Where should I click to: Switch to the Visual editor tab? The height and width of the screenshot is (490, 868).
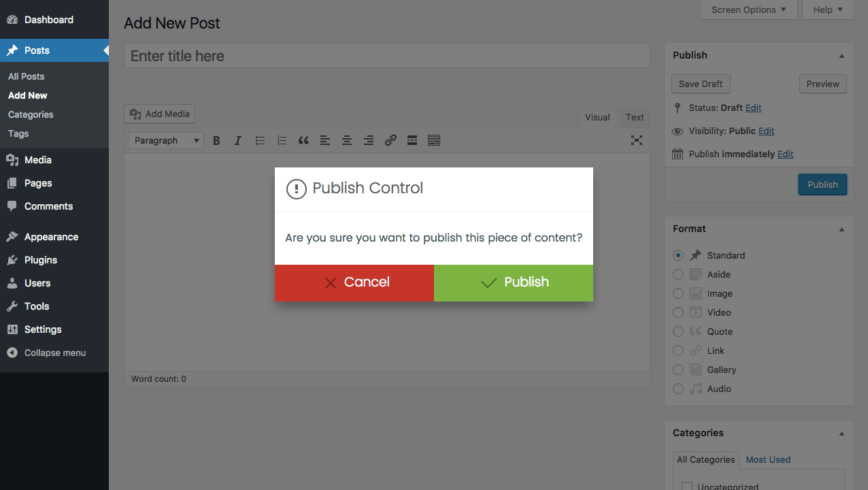[x=597, y=117]
